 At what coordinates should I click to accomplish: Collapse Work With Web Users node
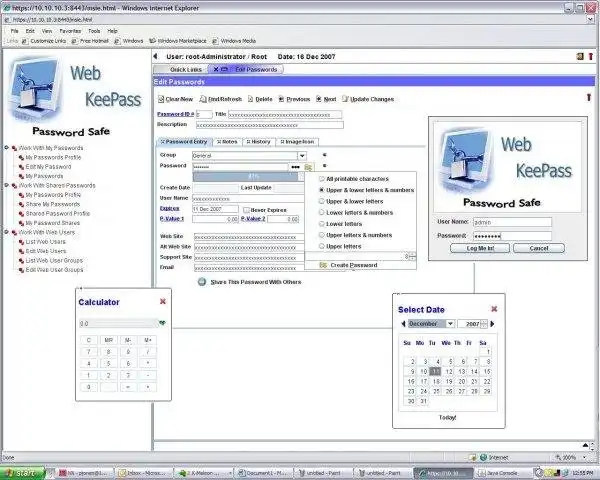click(6, 232)
